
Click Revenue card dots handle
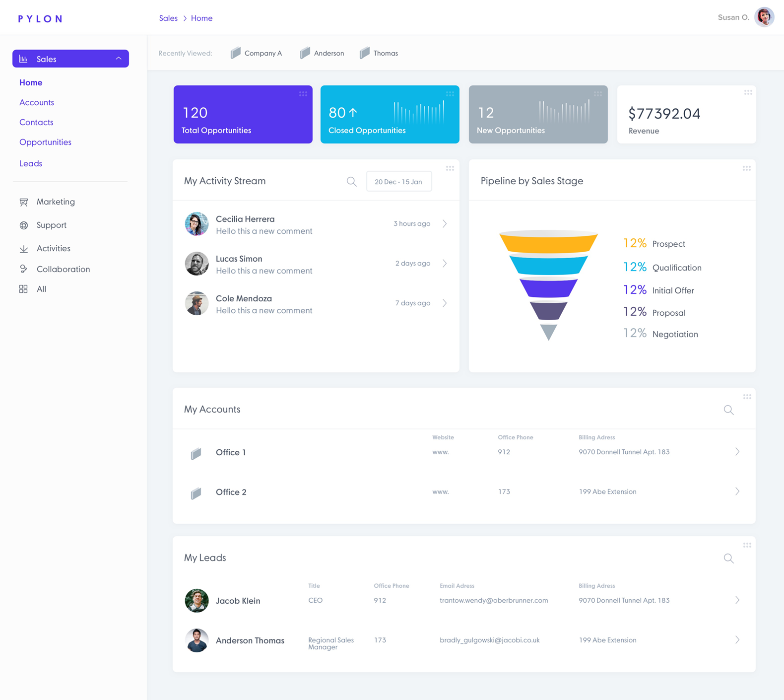tap(748, 92)
